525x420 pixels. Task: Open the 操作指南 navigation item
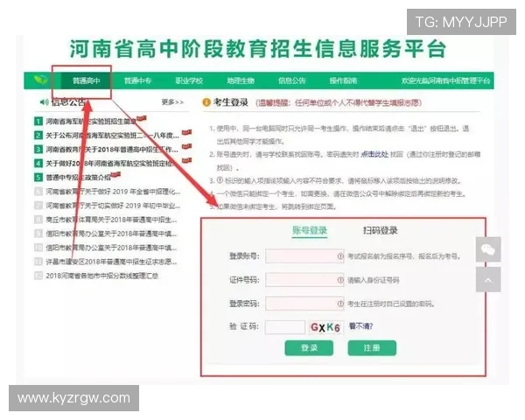[x=343, y=80]
